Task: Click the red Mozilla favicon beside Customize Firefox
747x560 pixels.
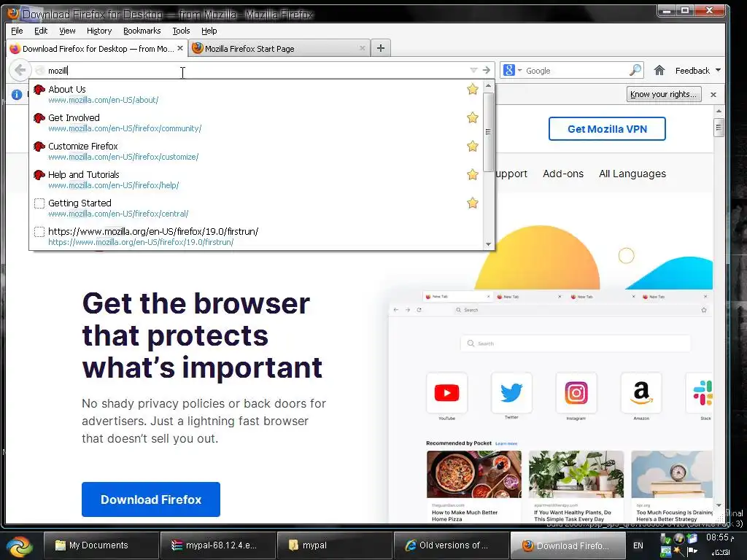Action: (39, 146)
